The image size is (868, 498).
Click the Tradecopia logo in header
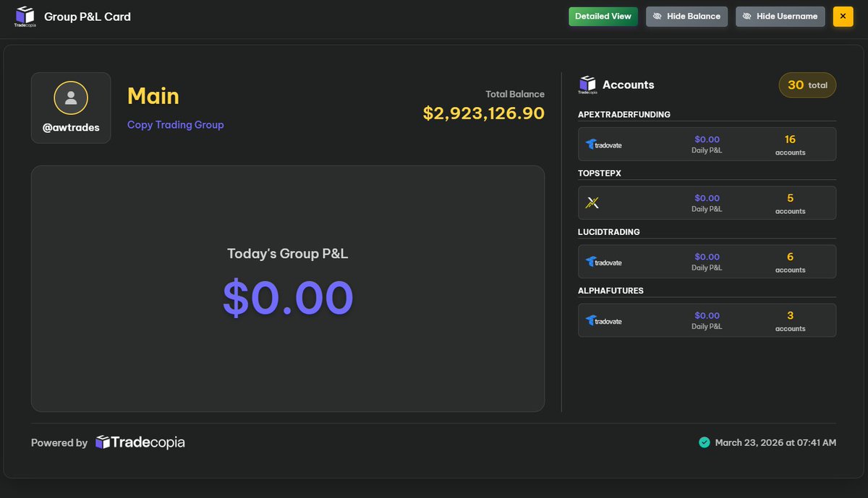coord(25,16)
